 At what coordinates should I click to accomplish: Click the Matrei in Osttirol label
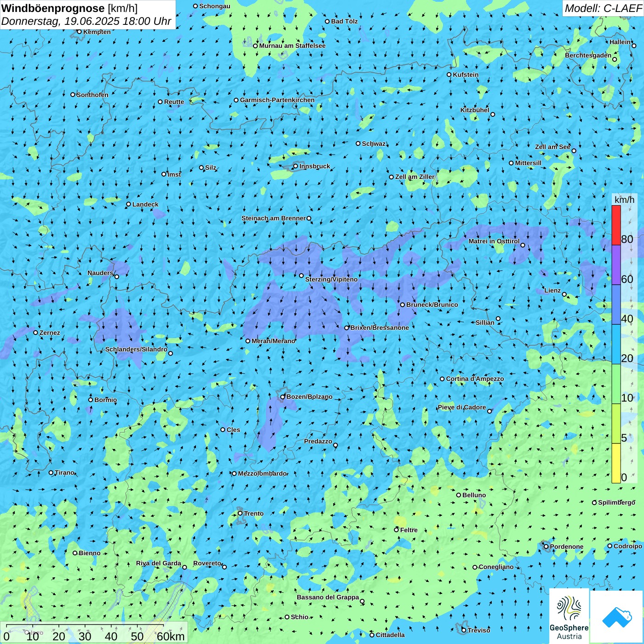tap(494, 241)
